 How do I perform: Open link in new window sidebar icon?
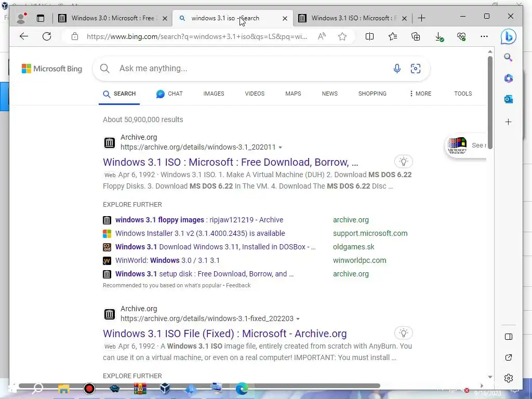508,357
